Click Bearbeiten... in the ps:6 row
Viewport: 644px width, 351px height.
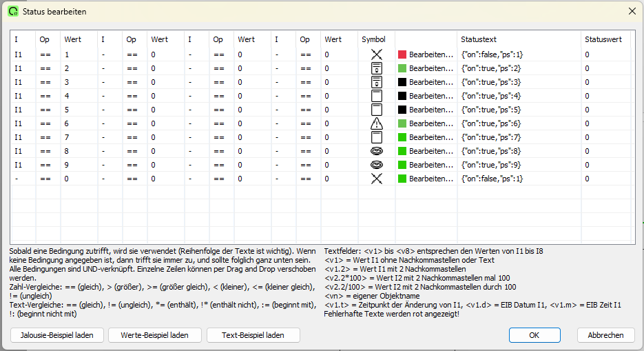[x=431, y=123]
